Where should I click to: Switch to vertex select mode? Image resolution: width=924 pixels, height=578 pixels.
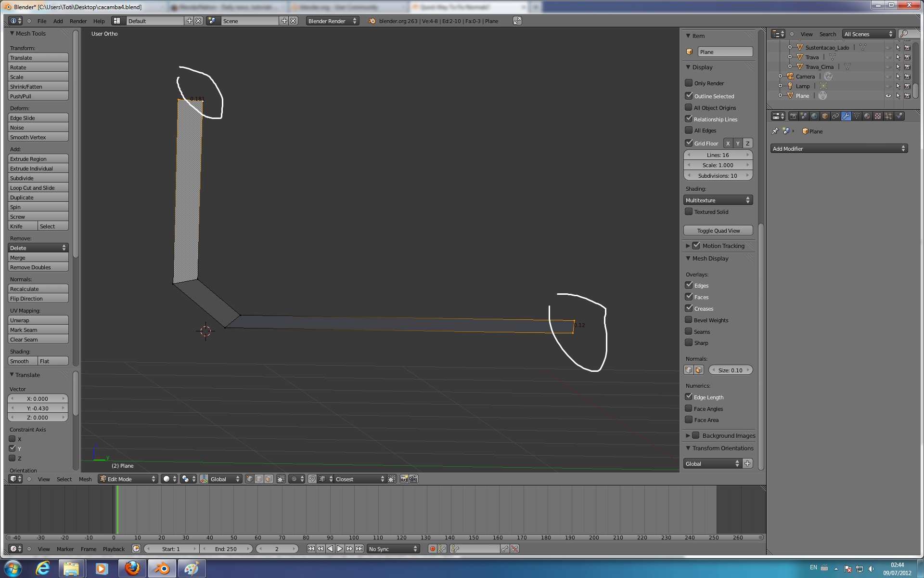click(250, 479)
